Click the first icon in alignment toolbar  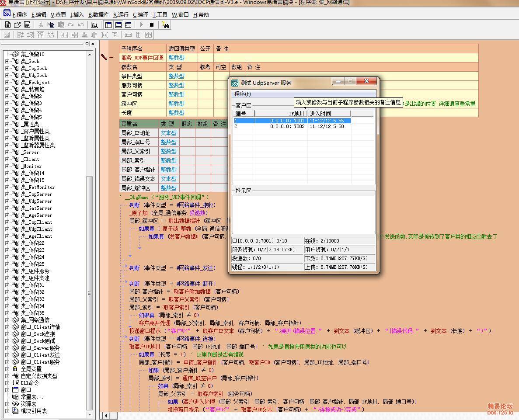coord(7,35)
